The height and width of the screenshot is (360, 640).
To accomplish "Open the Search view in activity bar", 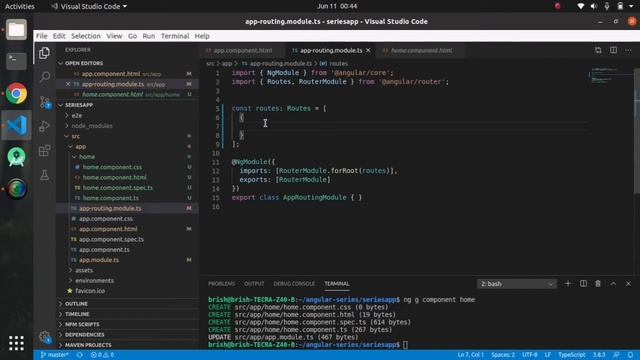I will pyautogui.click(x=44, y=77).
